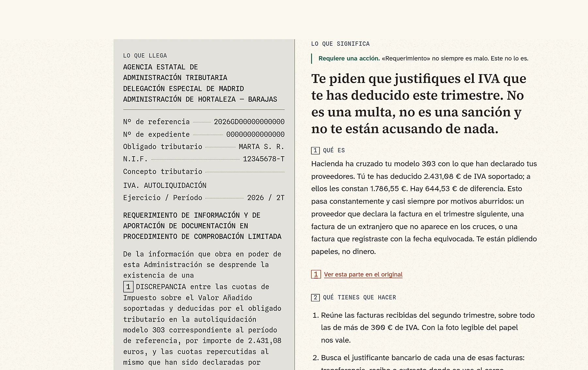Image resolution: width=588 pixels, height=370 pixels.
Task: Click the 'LO QUE SIGNIFICA' label
Action: [x=340, y=44]
